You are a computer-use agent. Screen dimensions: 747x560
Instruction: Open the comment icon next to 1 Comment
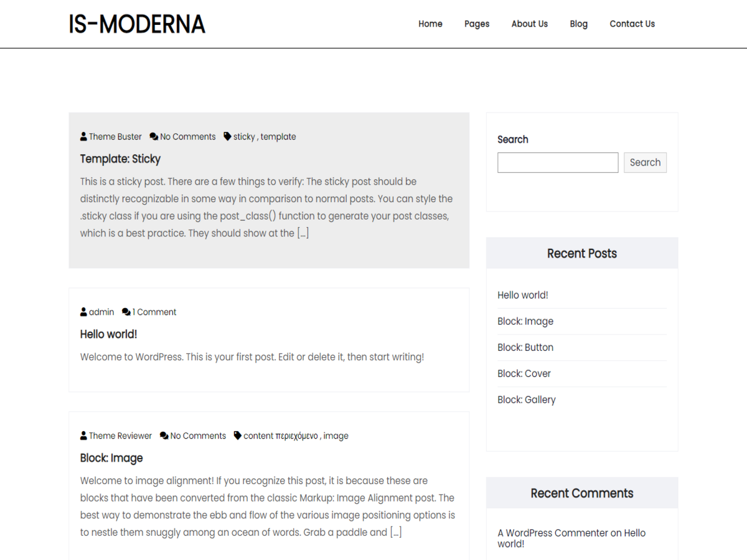pyautogui.click(x=126, y=312)
